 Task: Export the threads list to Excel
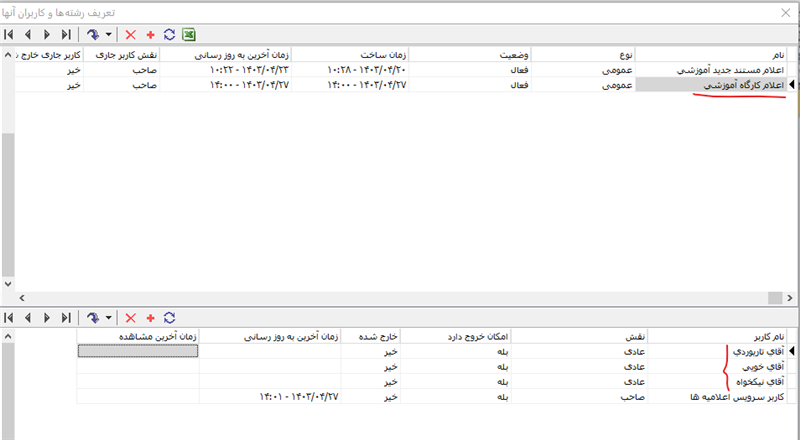click(188, 34)
